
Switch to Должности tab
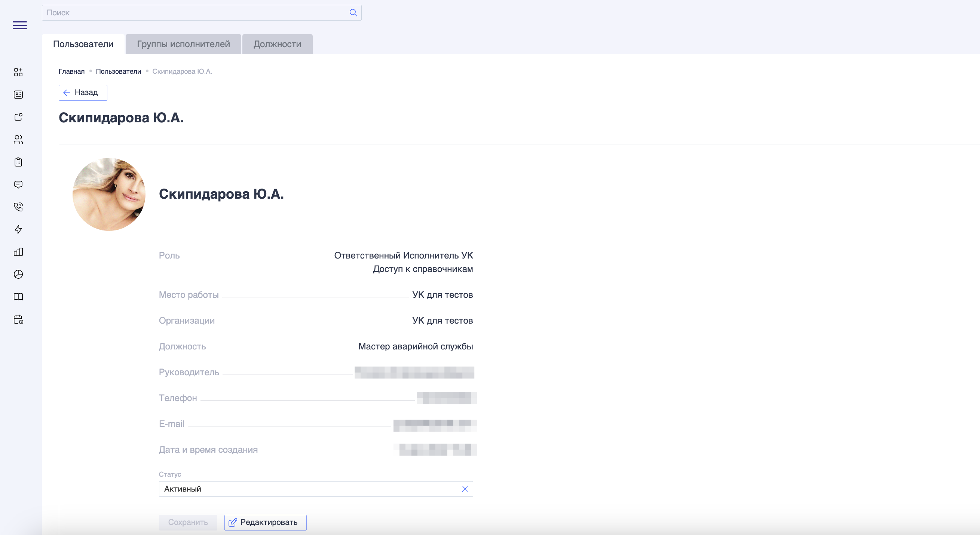point(277,44)
